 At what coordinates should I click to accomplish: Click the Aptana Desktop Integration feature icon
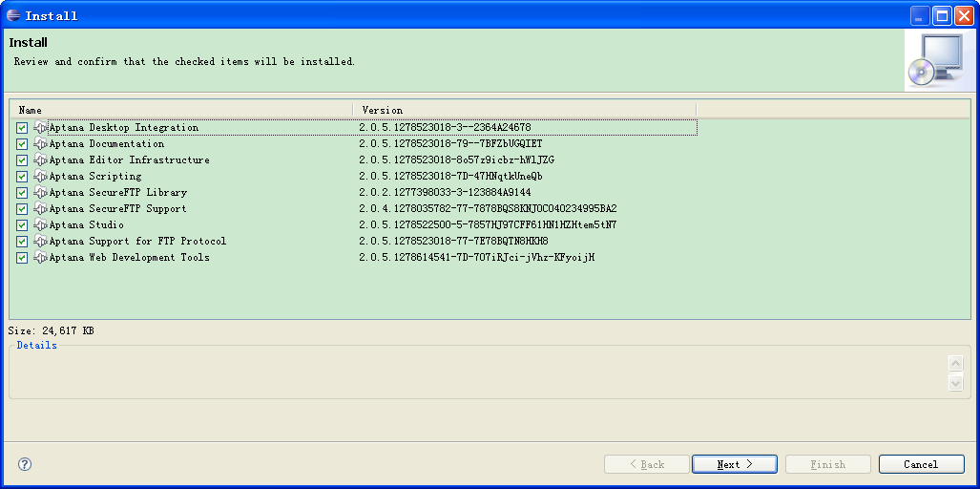pyautogui.click(x=41, y=128)
